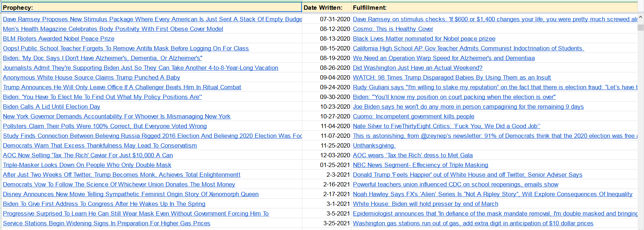Image resolution: width=644 pixels, height=230 pixels.
Task: Open 'Oops! Public School Teacher Forgets' link
Action: click(126, 49)
